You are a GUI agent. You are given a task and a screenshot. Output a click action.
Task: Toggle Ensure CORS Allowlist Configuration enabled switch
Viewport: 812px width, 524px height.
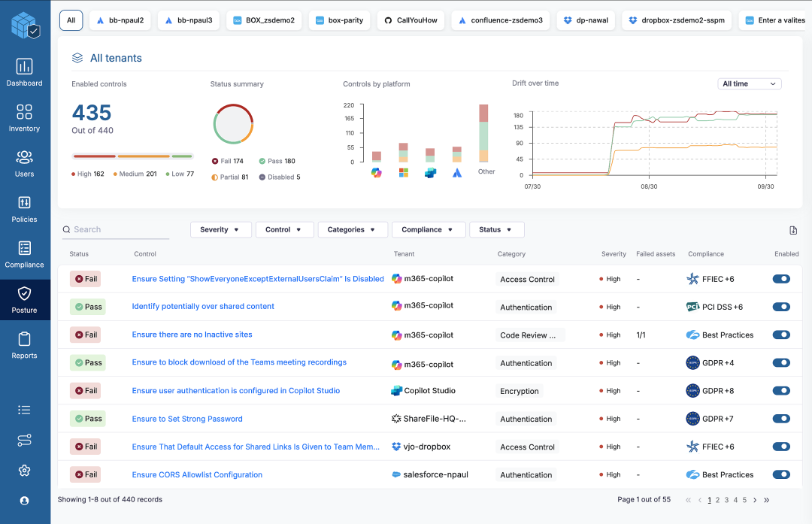click(x=781, y=474)
